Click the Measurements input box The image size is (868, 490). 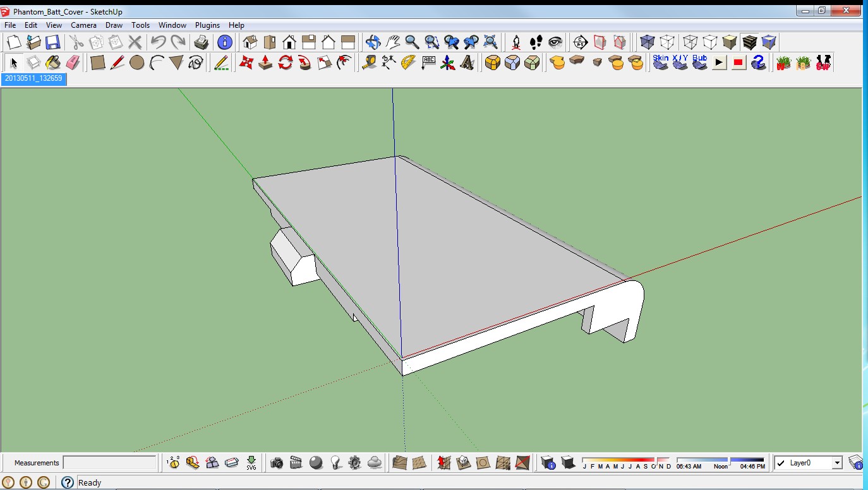coord(110,463)
